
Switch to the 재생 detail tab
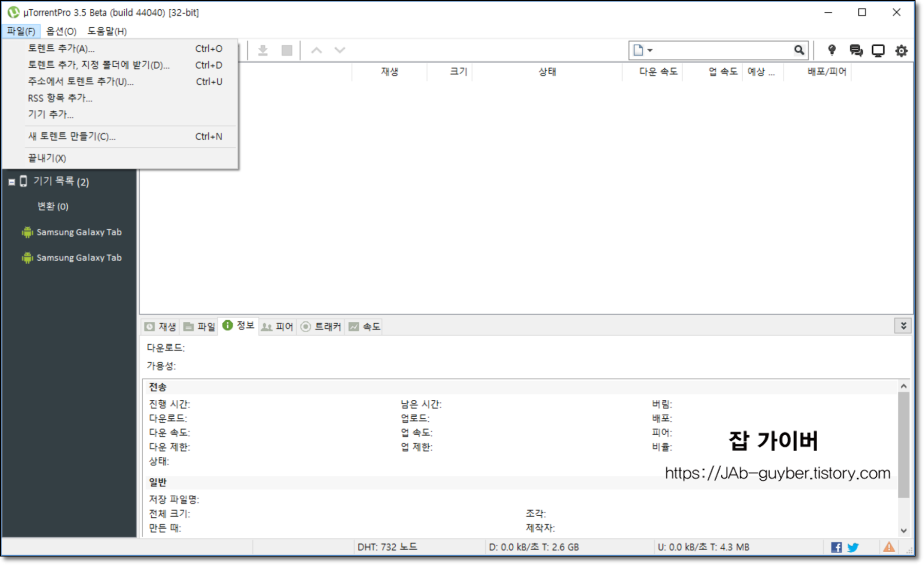point(161,327)
